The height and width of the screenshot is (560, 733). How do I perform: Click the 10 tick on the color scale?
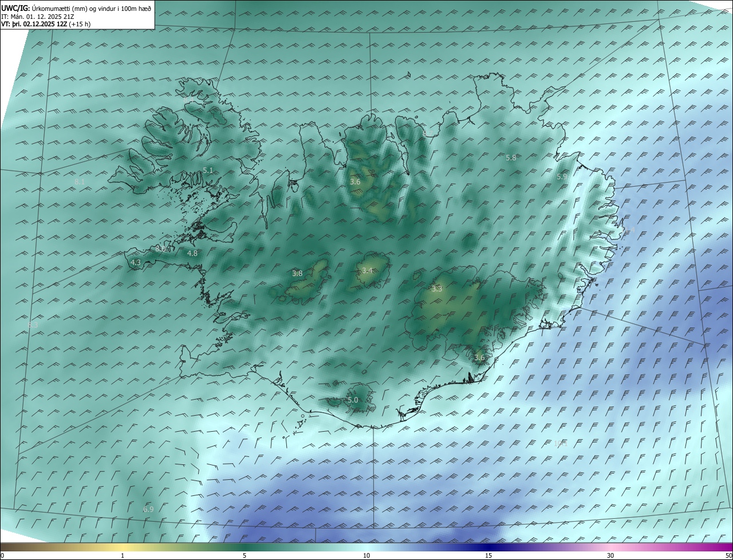pyautogui.click(x=366, y=555)
